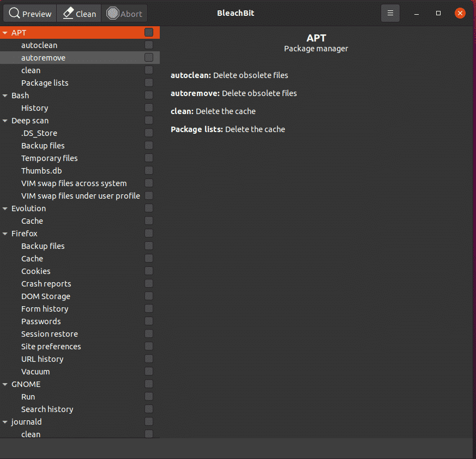Select the journald clean row
The image size is (476, 459).
click(80, 434)
